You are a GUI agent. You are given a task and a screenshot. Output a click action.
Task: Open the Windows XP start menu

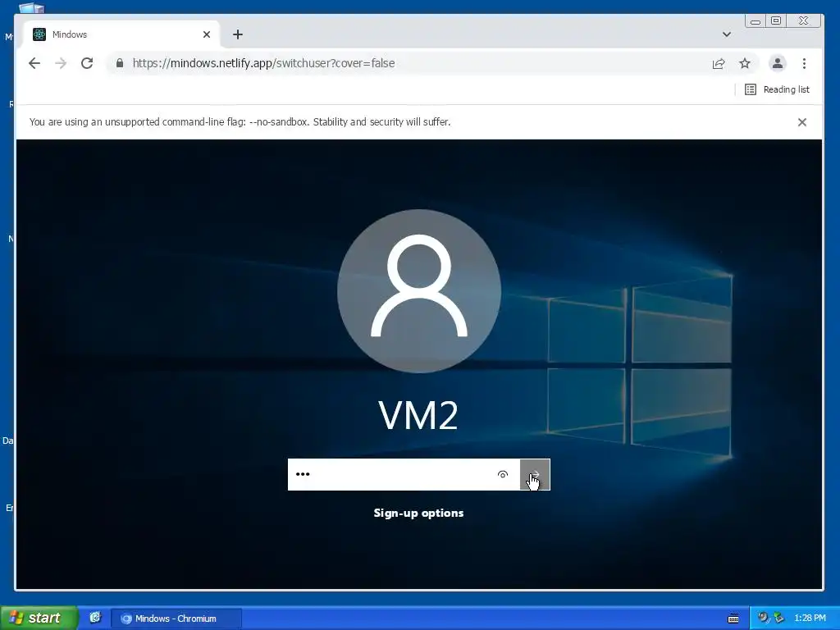click(39, 618)
